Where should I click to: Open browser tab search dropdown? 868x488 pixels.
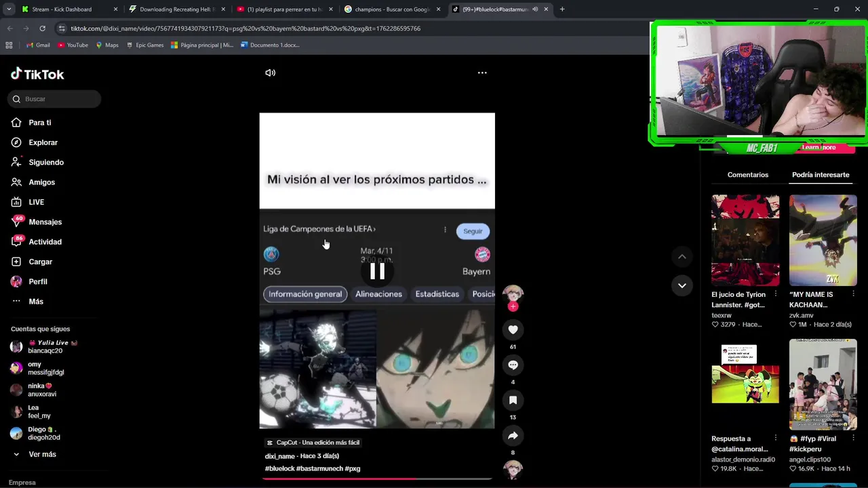click(9, 9)
